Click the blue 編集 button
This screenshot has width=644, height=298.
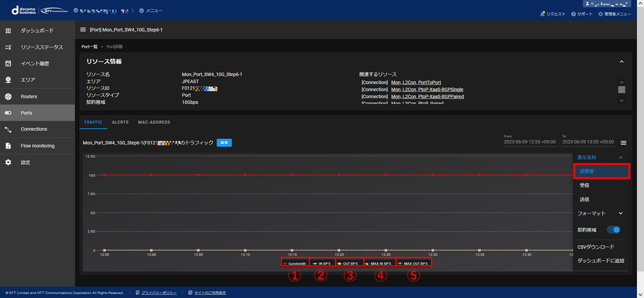[x=224, y=143]
